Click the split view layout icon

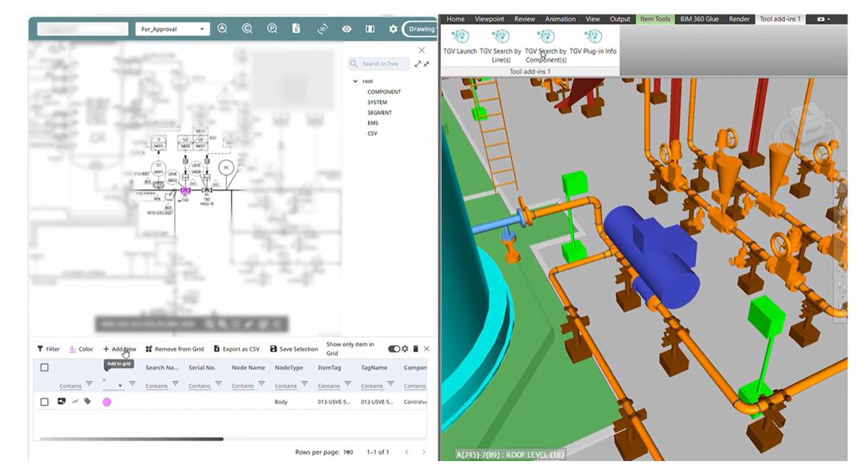[370, 29]
